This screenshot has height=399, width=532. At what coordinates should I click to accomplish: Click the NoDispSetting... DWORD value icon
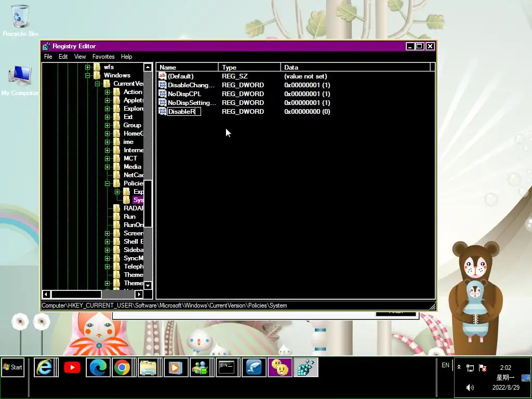point(163,102)
